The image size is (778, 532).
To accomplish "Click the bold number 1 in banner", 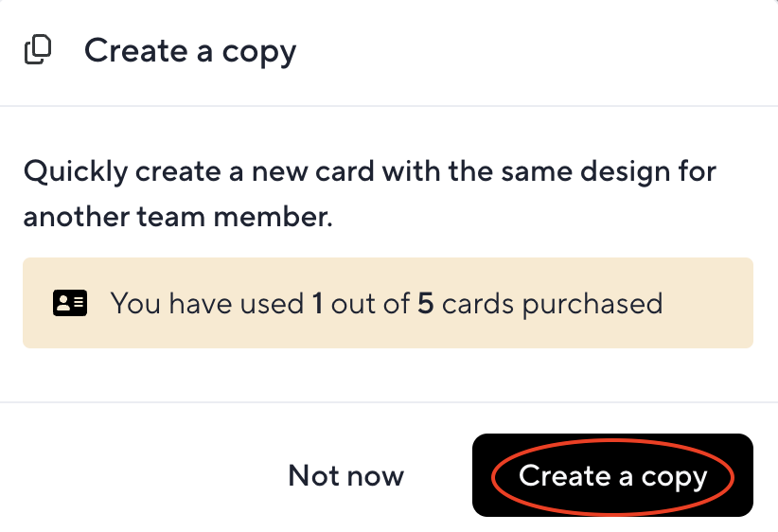I will [318, 303].
